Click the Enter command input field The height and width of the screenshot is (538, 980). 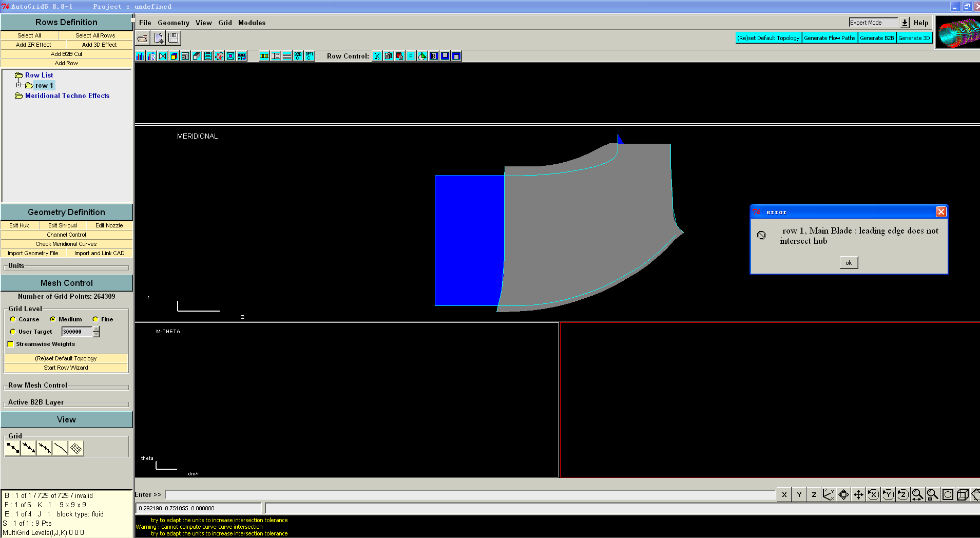point(470,495)
